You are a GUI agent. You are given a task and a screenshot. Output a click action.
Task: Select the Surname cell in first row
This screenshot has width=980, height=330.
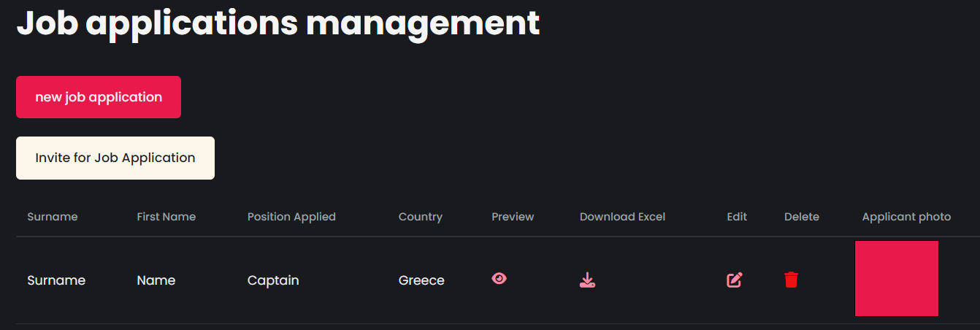(56, 280)
